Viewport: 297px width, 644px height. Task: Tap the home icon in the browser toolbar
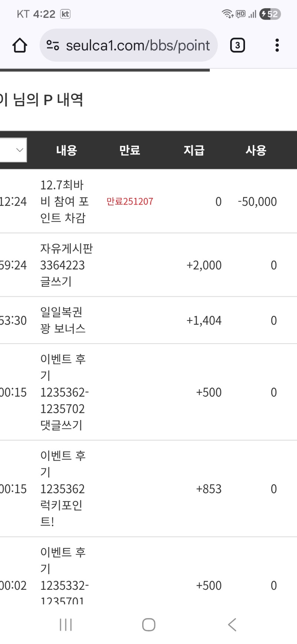20,45
